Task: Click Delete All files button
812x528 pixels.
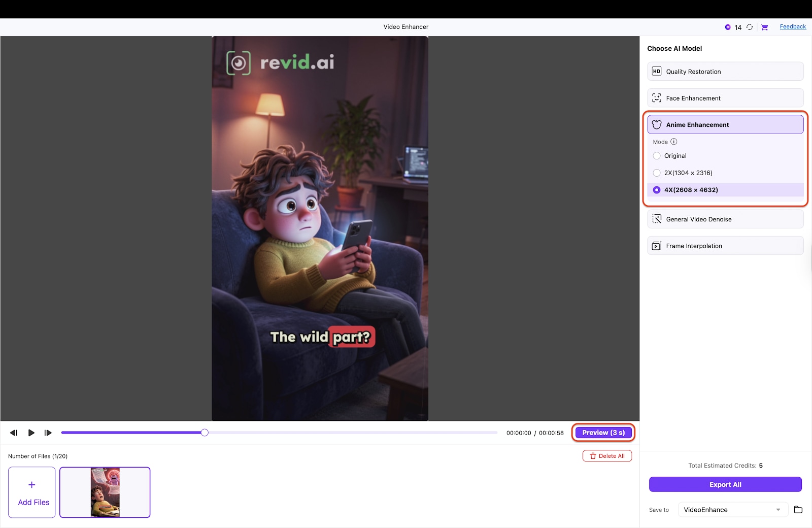Action: point(607,456)
